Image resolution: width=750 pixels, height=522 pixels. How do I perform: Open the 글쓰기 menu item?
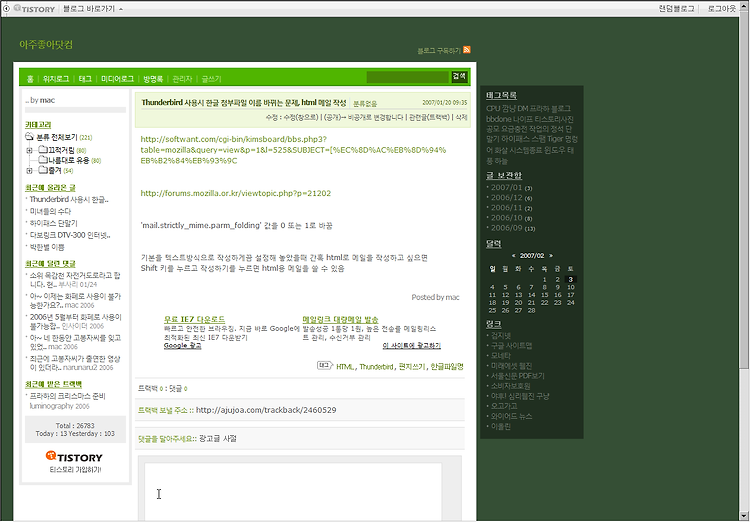pos(211,79)
